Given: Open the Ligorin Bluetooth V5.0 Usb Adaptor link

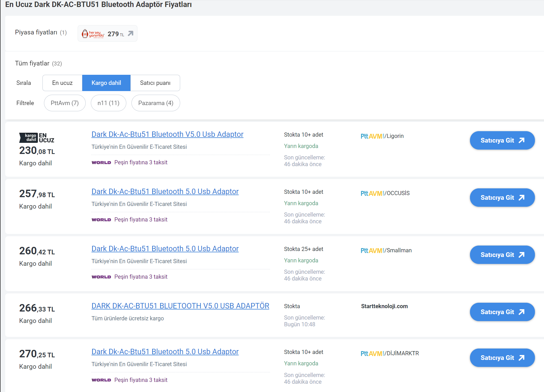Looking at the screenshot, I should [x=167, y=134].
